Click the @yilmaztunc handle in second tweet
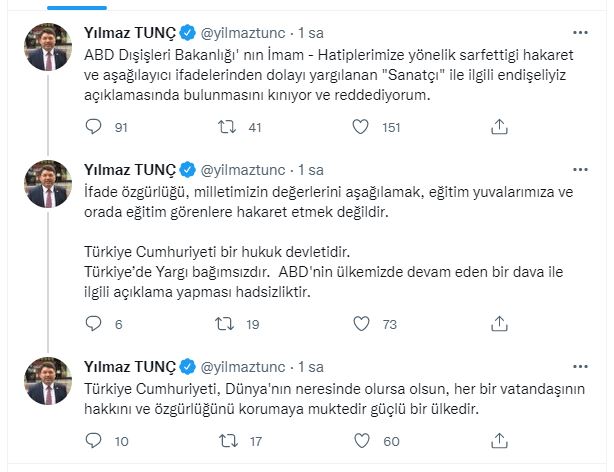 (x=248, y=169)
